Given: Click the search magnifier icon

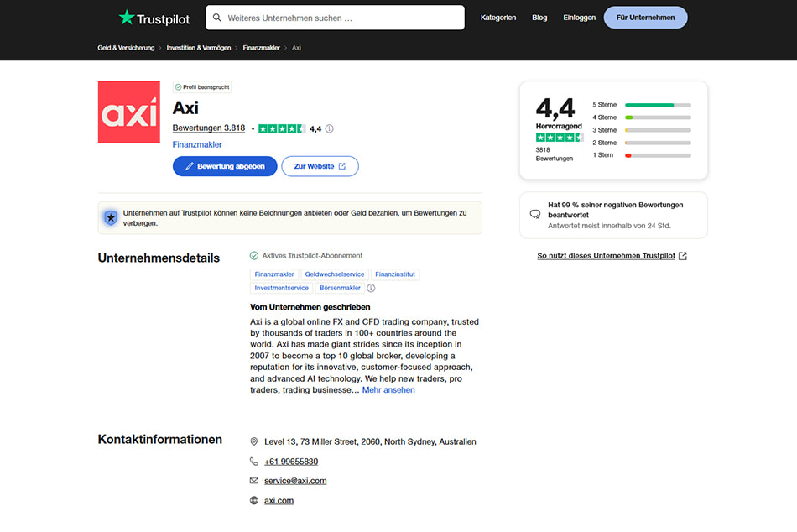Looking at the screenshot, I should pos(217,18).
